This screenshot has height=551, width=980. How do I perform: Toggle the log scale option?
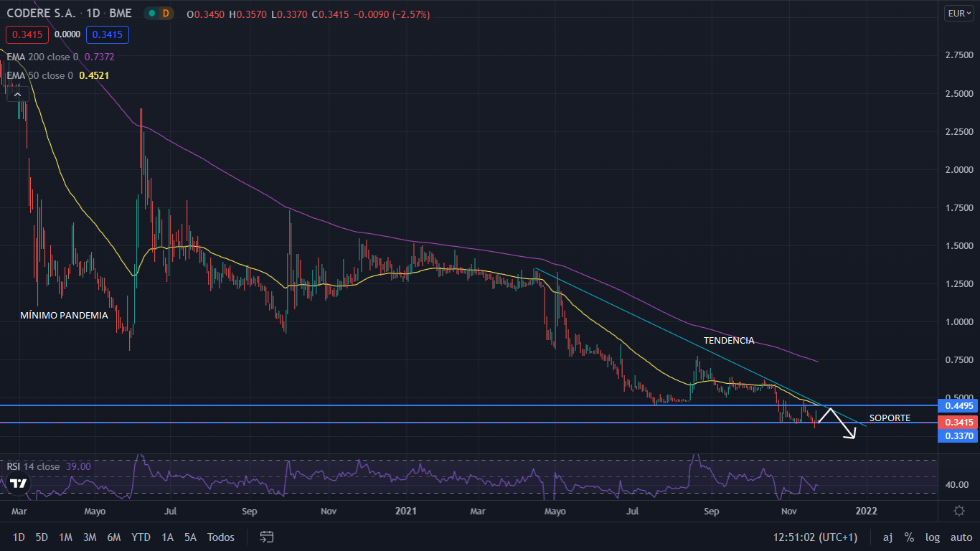pyautogui.click(x=933, y=537)
